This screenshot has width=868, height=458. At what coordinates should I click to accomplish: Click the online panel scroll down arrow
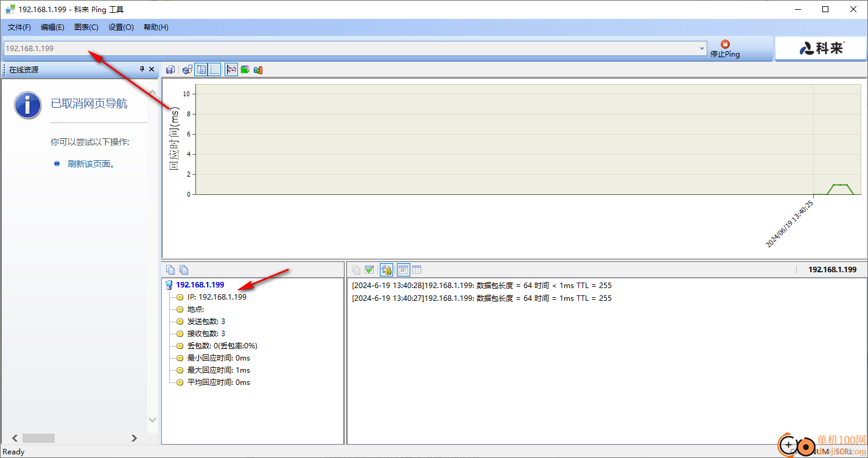point(153,420)
